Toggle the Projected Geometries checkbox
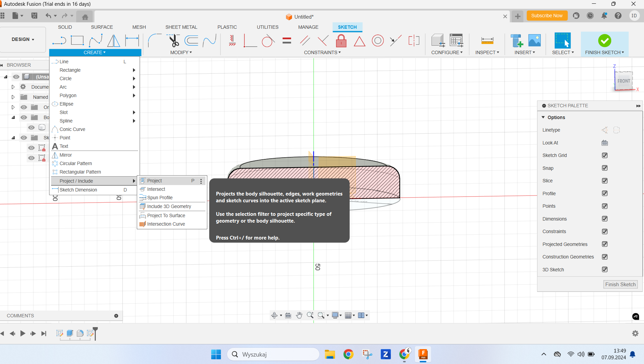 point(605,244)
